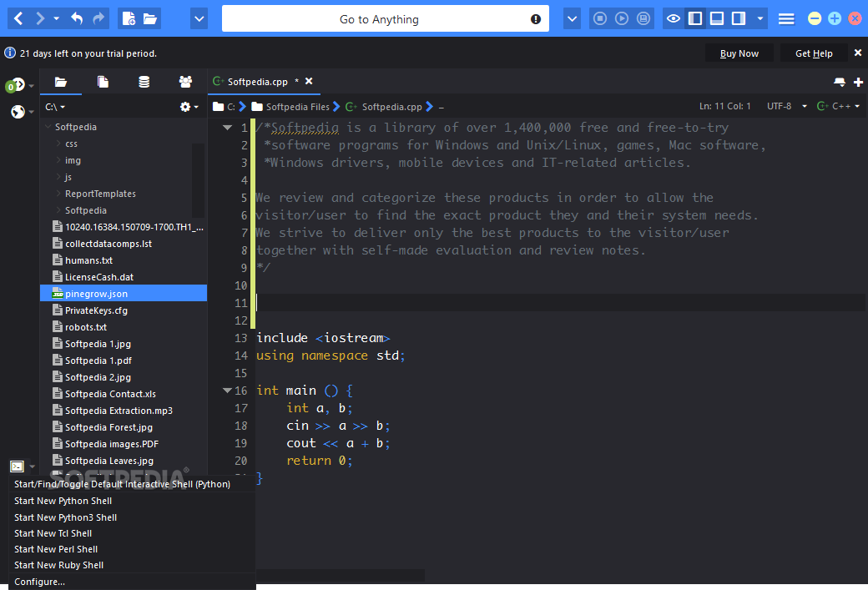Open the history navigation dropdown arrow
Viewport: 868px width, 590px height.
57,19
